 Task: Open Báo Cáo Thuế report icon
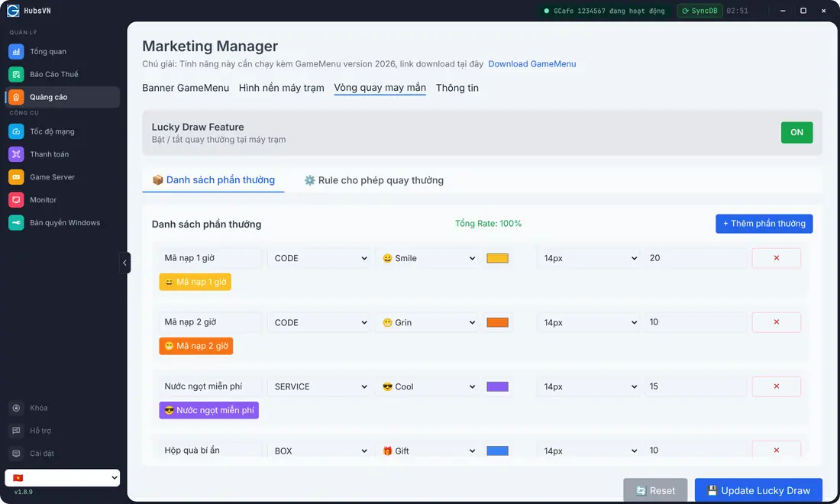[x=16, y=74]
